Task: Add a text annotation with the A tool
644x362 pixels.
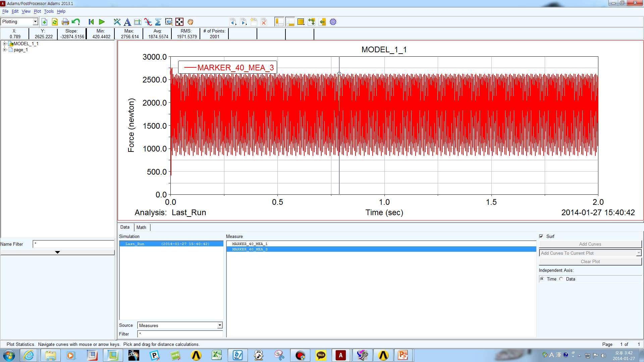Action: click(x=127, y=22)
